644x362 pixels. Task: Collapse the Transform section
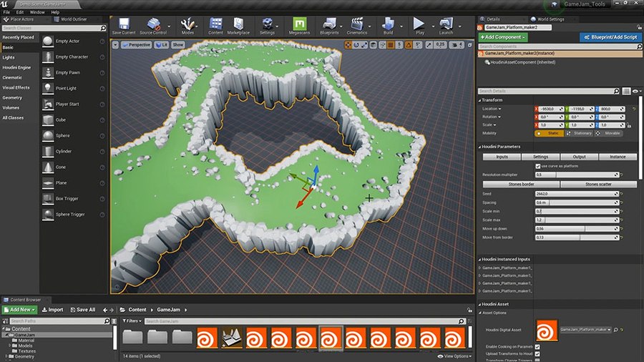coord(479,100)
